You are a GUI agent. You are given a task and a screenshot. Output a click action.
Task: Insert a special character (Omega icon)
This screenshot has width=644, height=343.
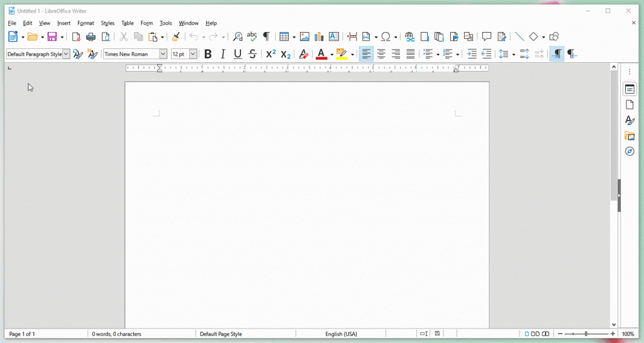click(x=386, y=37)
